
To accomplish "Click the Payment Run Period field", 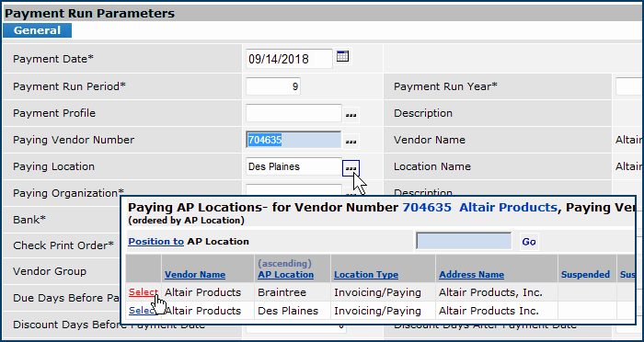I will click(273, 86).
